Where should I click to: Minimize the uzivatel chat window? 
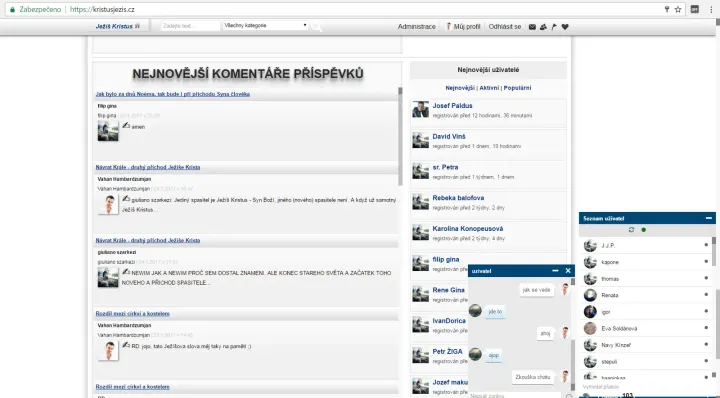point(555,271)
